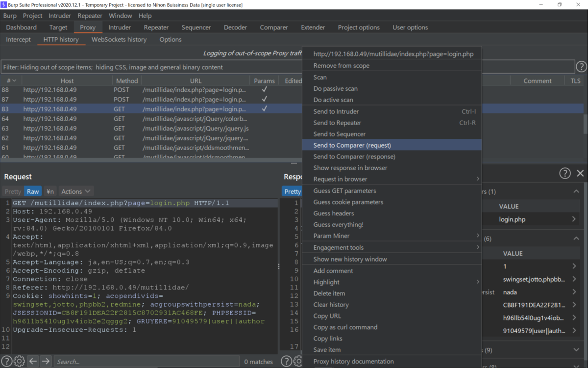Open the Actions dropdown in Request panel

coord(75,191)
